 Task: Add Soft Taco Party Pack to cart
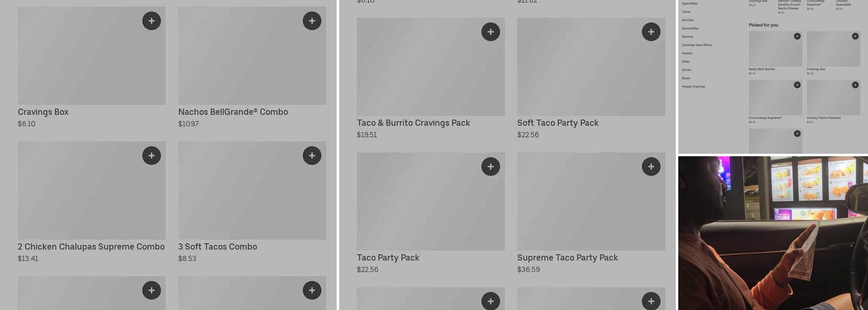651,32
